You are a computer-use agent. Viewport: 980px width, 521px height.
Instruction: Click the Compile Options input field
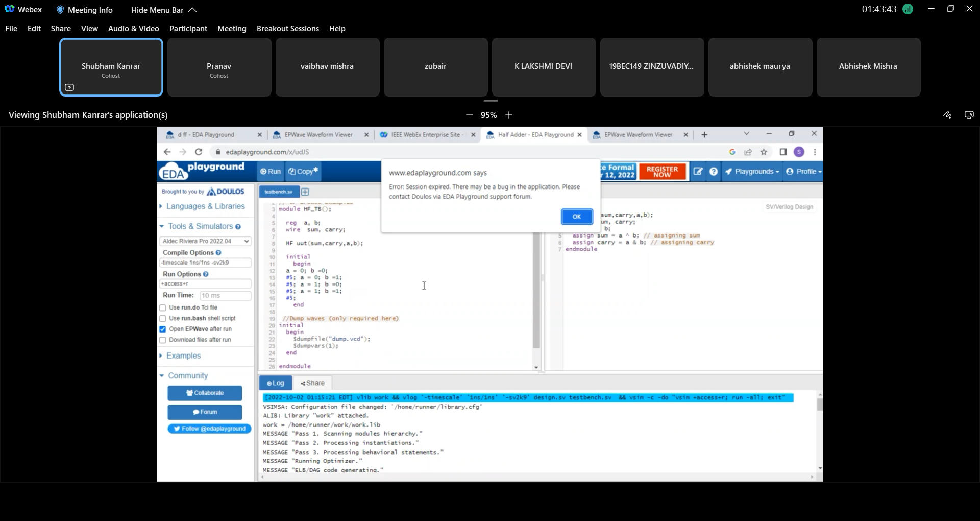click(205, 263)
